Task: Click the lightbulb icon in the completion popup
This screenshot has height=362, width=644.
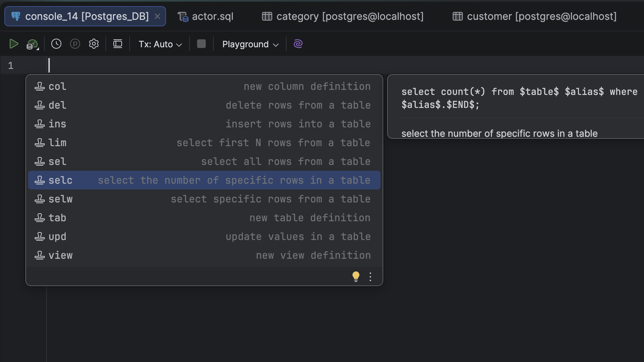Action: point(356,276)
